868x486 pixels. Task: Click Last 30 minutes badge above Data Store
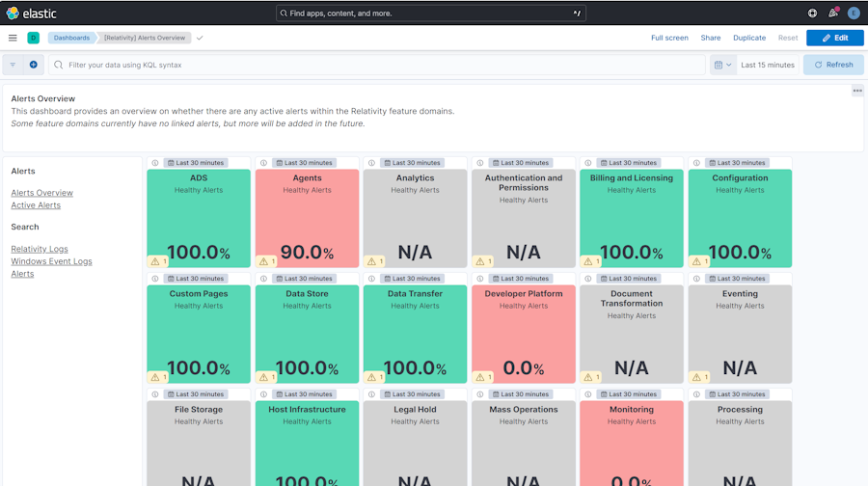[304, 279]
